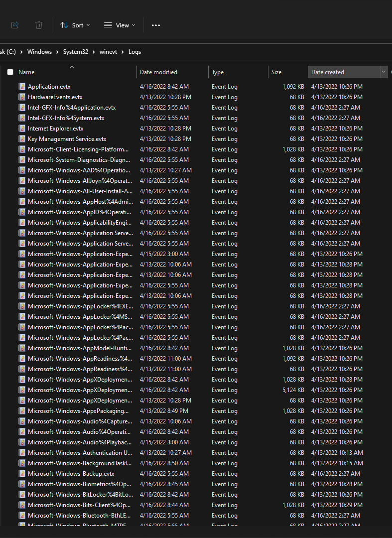
Task: Click the 4/13/2022 10:29 PM created date
Action: click(337, 505)
